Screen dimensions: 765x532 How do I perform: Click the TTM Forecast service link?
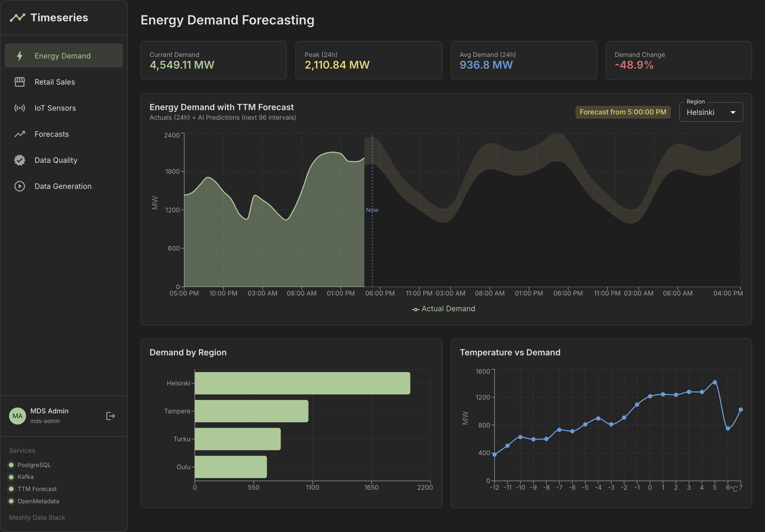click(x=37, y=489)
